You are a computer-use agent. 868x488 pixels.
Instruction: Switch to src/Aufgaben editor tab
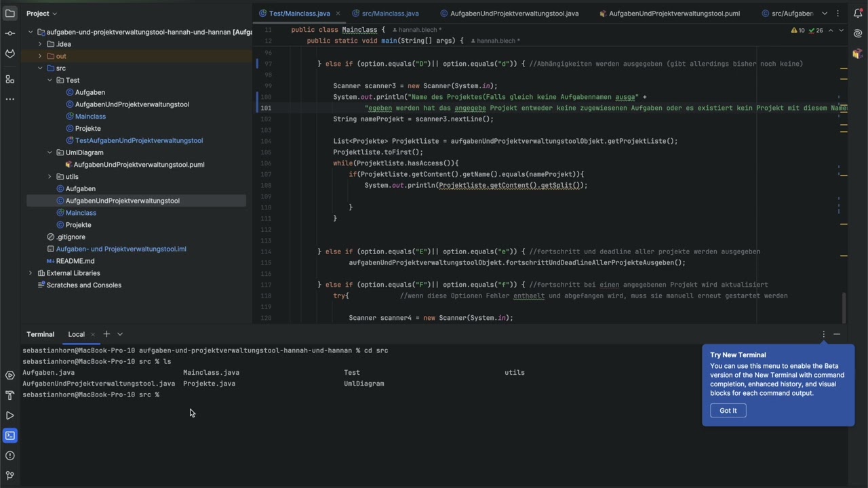click(x=787, y=14)
